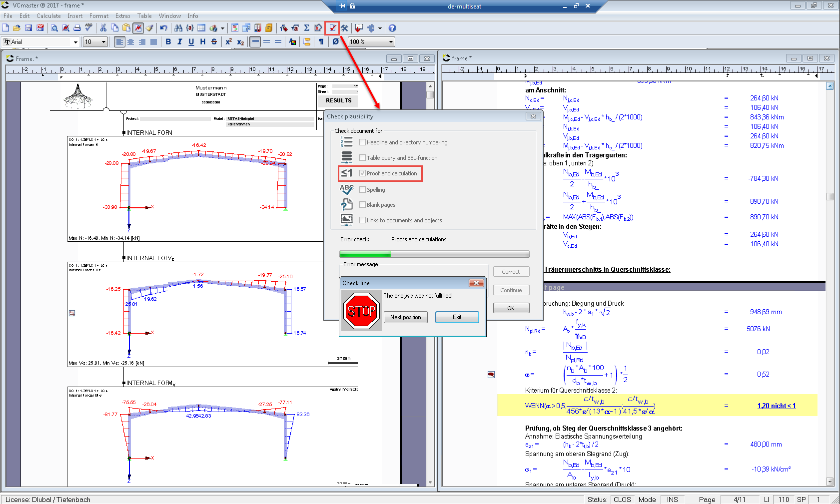Toggle italic formatting
Screen dimensions: 840x504
[180, 42]
